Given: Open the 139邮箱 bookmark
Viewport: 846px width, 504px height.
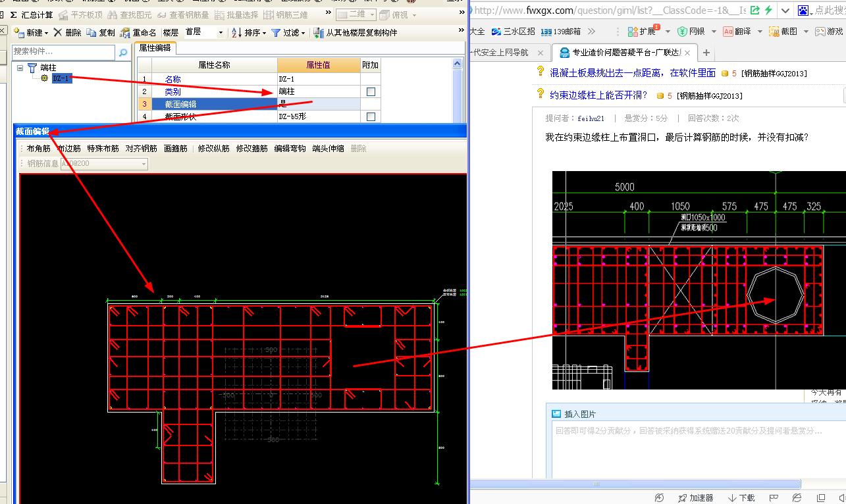Looking at the screenshot, I should (562, 31).
